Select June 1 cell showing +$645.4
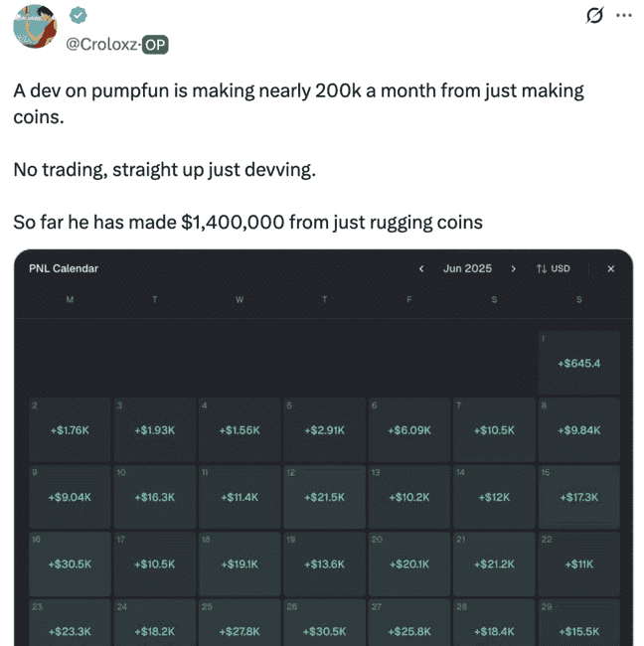 579,363
